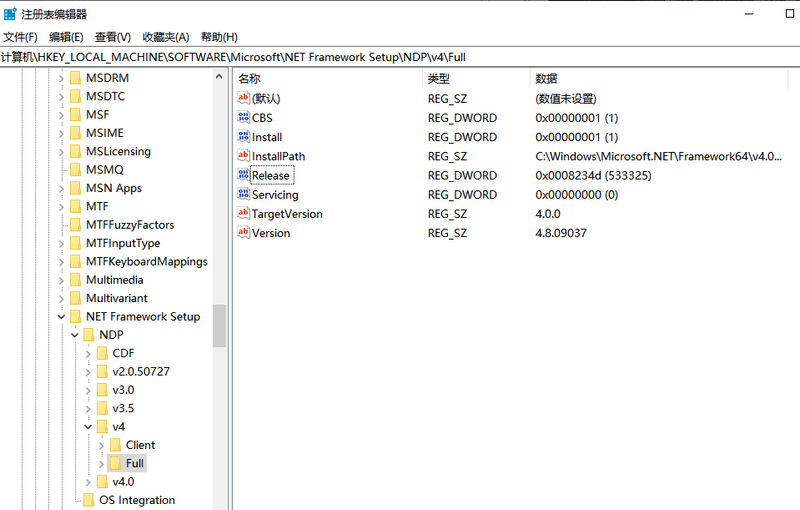800x510 pixels.
Task: Select the Client registry key
Action: click(x=140, y=445)
